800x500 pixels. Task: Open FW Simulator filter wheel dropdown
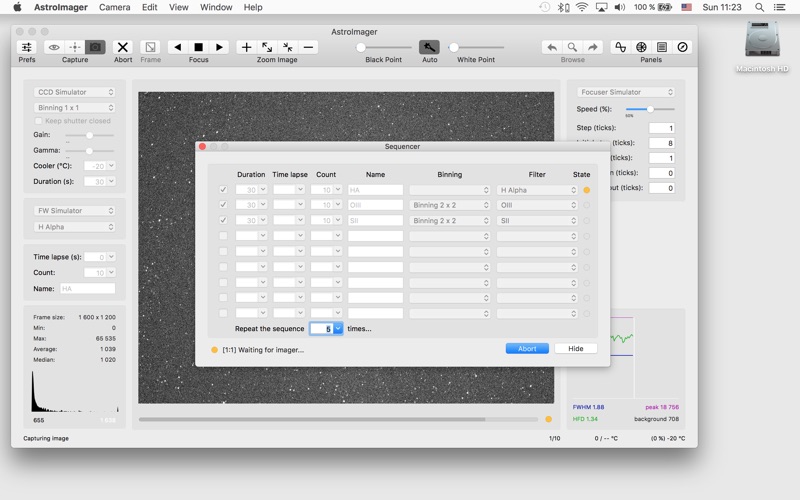pos(74,210)
